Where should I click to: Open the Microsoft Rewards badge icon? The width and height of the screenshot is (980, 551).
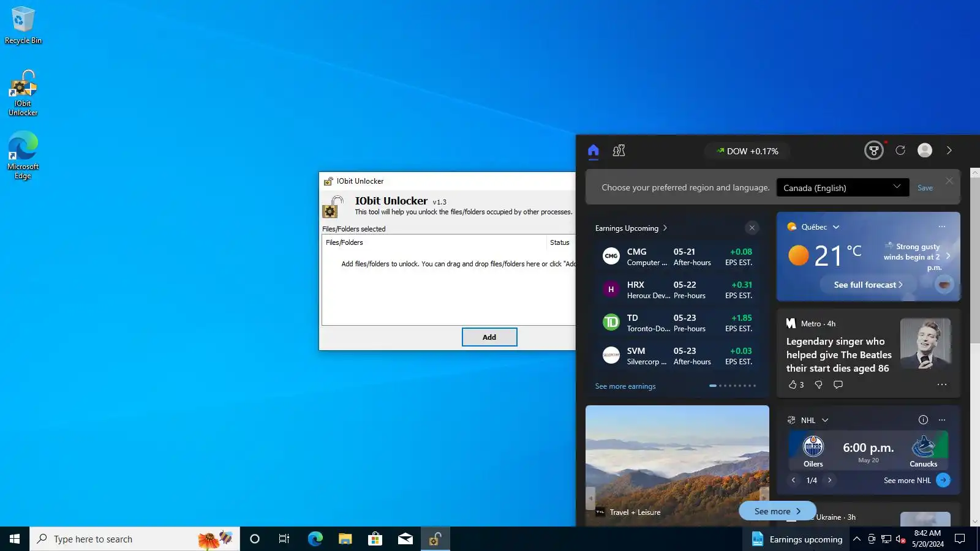(874, 150)
